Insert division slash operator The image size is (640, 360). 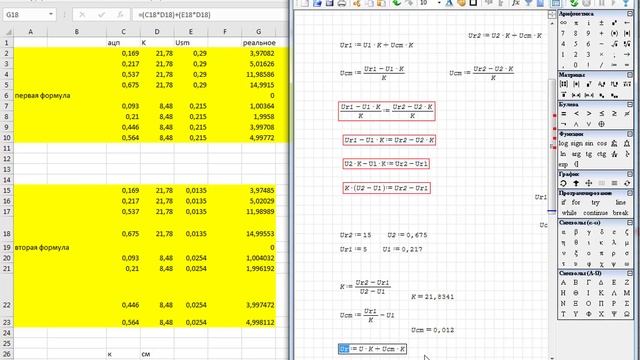601,64
